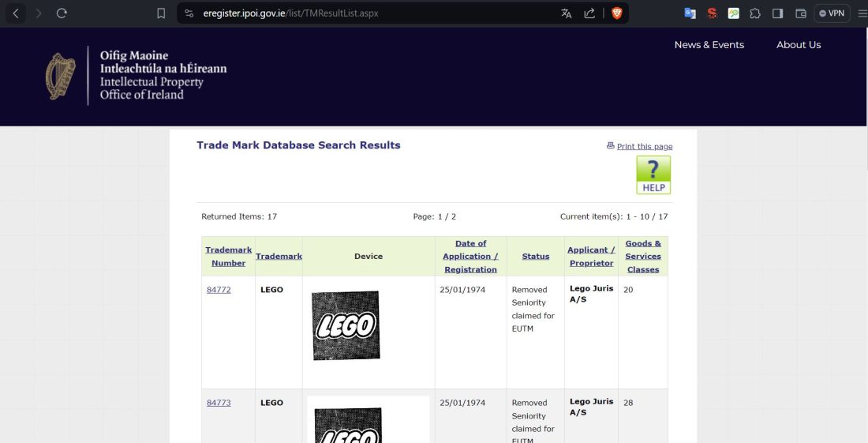Screen dimensions: 868x443
Task: Click date 25/01/1974 in row 84773
Action: point(462,403)
